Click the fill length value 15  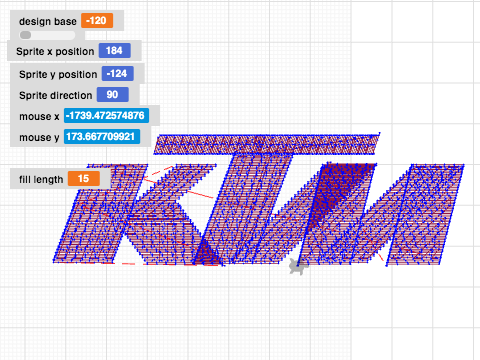[84, 179]
